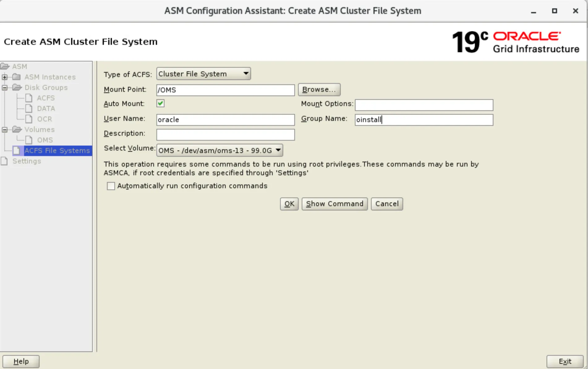
Task: Click the OCR disk group document icon
Action: point(29,119)
